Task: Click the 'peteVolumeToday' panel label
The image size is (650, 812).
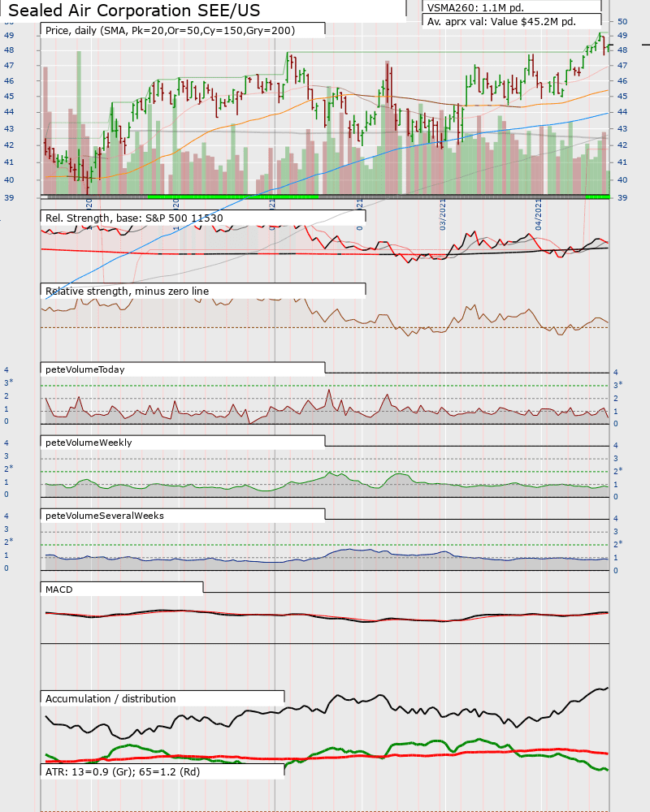Action: pos(85,369)
